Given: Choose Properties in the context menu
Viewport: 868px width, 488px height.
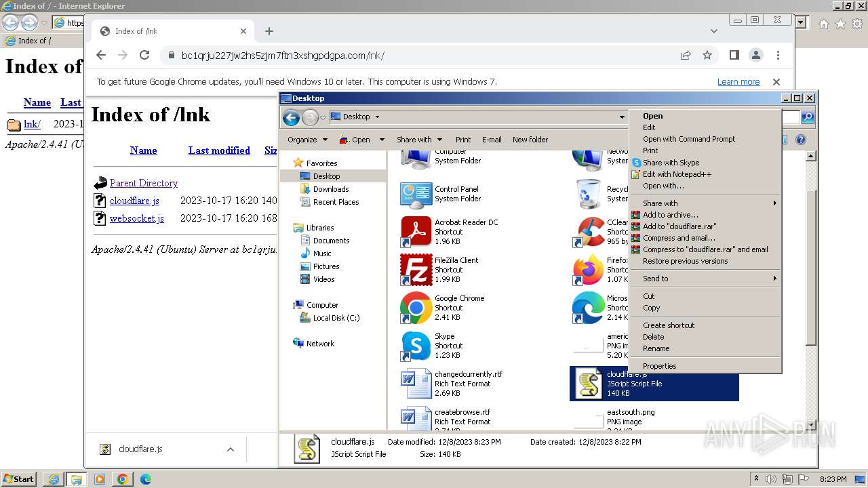Looking at the screenshot, I should (x=705, y=366).
